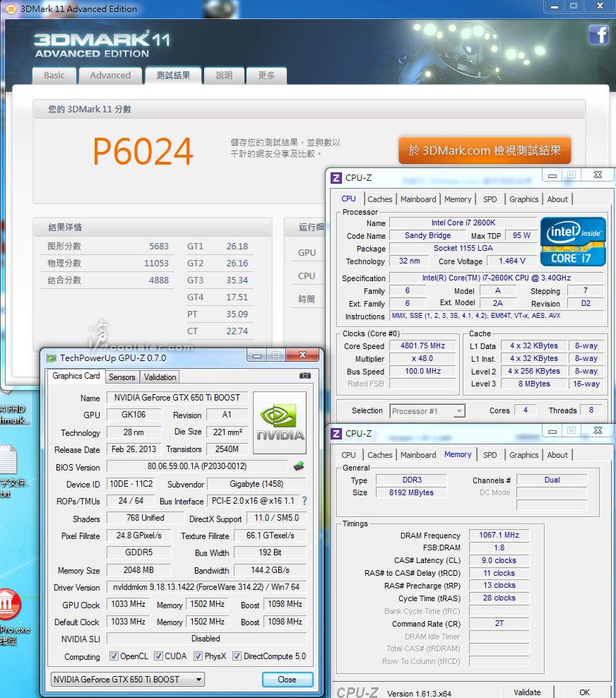616x698 pixels.
Task: Click the lower CPU-Z Memory window Z icon
Action: click(336, 434)
